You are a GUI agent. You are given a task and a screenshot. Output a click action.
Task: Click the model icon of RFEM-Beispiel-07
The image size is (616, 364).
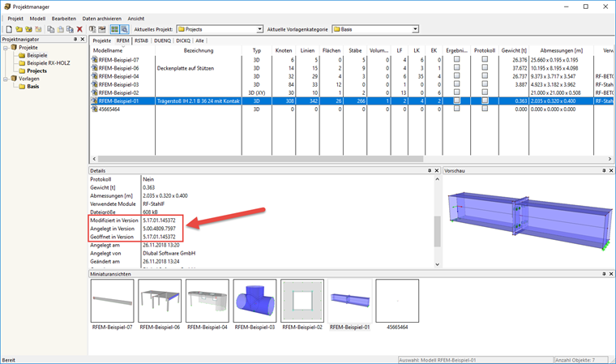click(x=94, y=60)
